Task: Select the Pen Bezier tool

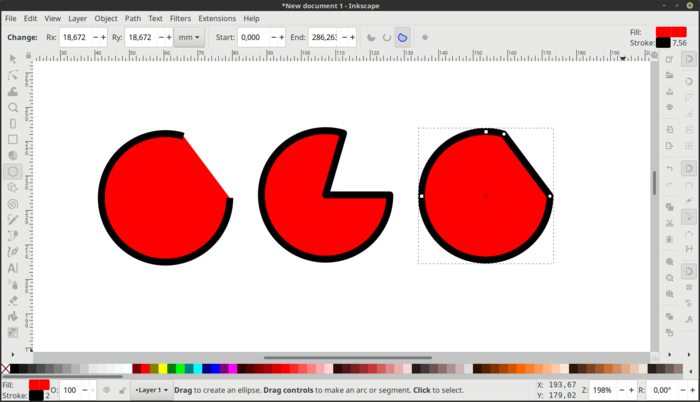Action: click(12, 236)
